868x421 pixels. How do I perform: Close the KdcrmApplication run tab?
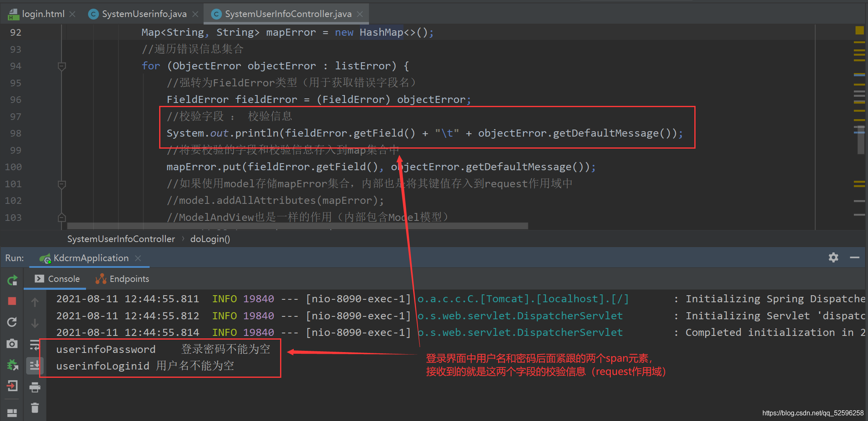point(138,258)
